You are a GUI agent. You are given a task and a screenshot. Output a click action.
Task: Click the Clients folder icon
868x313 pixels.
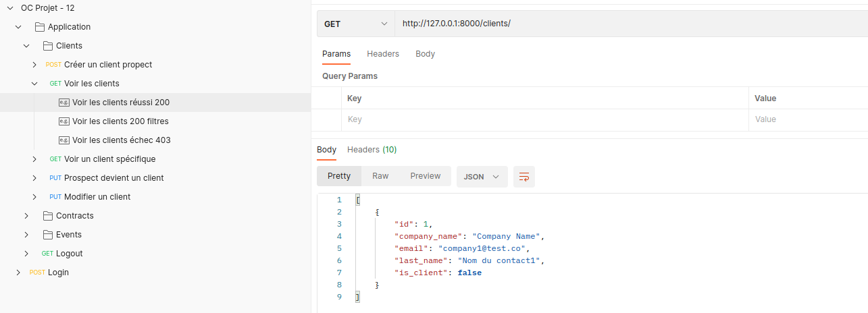[48, 46]
